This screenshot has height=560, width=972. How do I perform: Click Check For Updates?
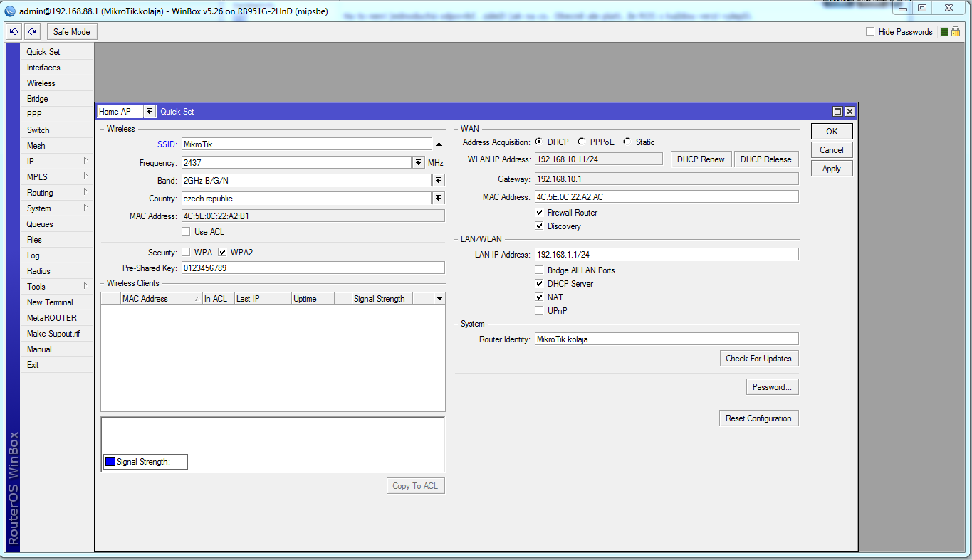point(759,359)
